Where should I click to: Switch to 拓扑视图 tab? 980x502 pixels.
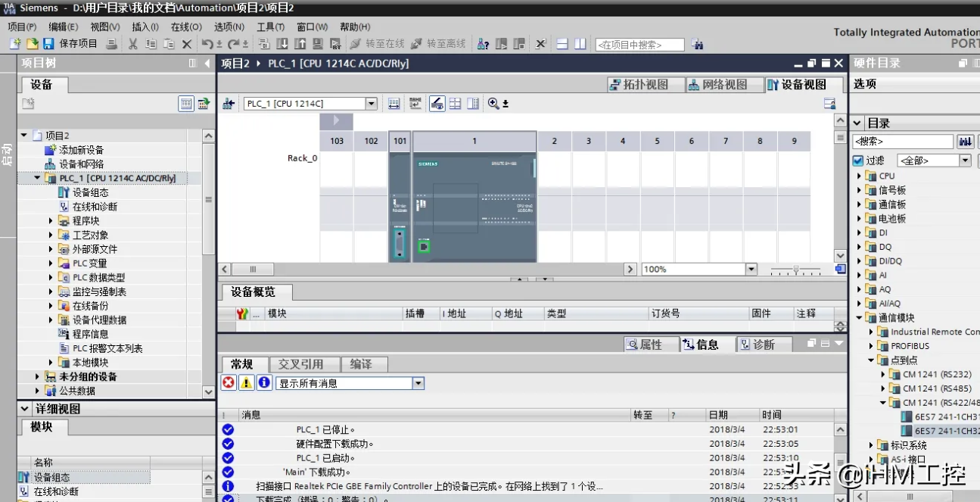click(x=646, y=85)
